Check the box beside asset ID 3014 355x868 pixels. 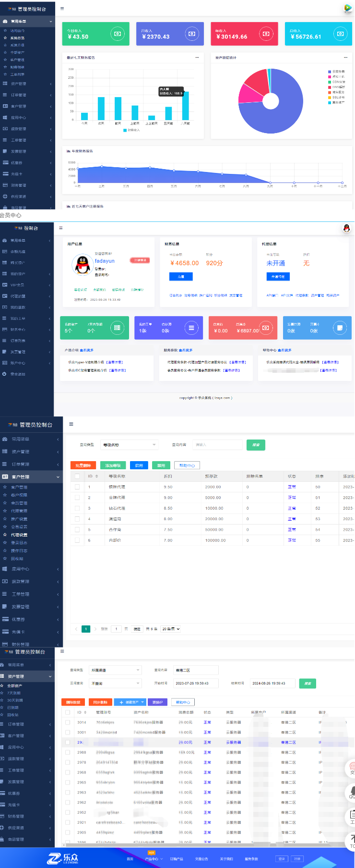pos(68,722)
